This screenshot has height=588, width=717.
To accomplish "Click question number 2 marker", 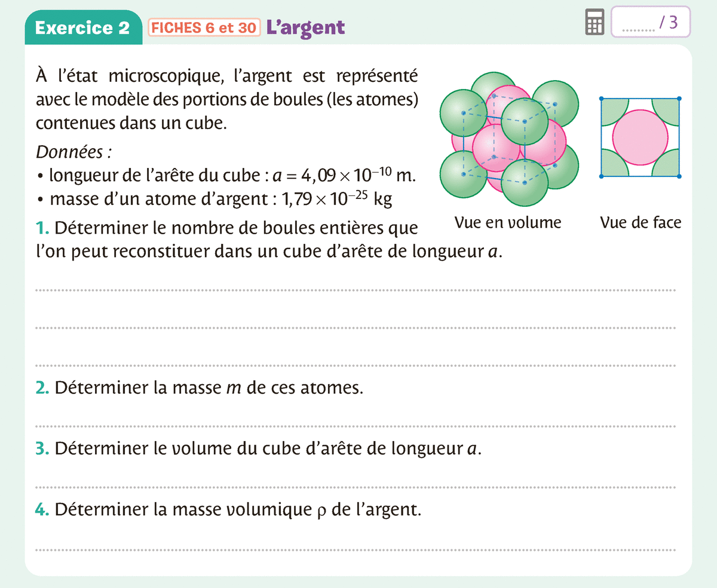I will (42, 388).
